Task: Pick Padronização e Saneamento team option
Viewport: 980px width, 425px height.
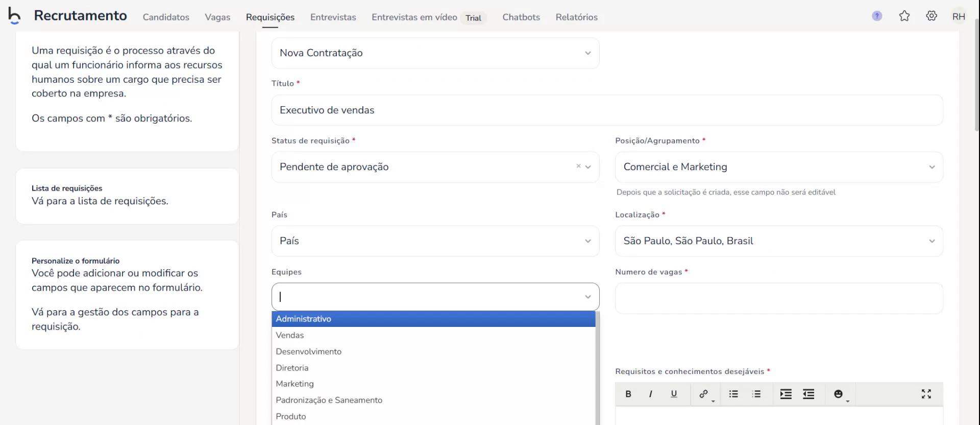Action: 433,400
